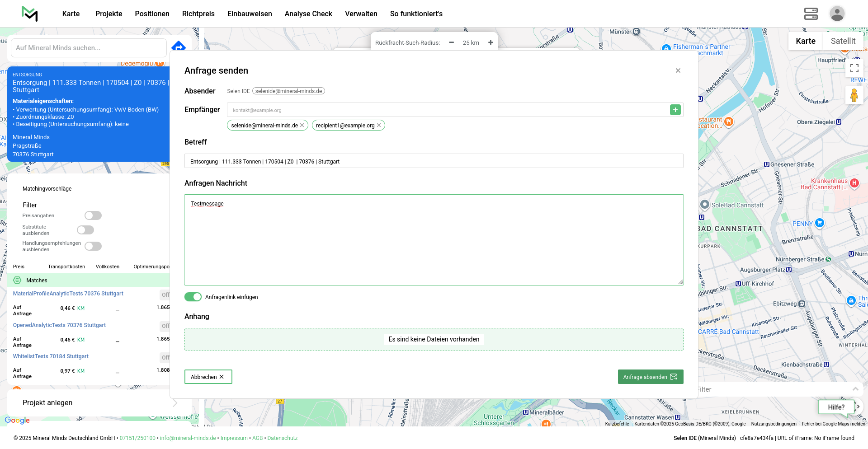Viewport: 868px width, 449px height.
Task: Disable Anfragenlink einfügen toggle
Action: pyautogui.click(x=193, y=297)
